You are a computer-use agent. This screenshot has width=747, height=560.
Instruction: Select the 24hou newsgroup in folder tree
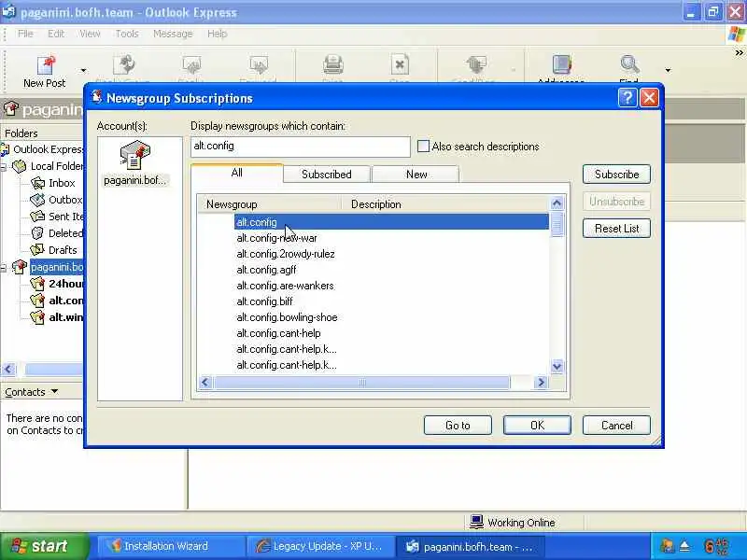click(x=65, y=284)
